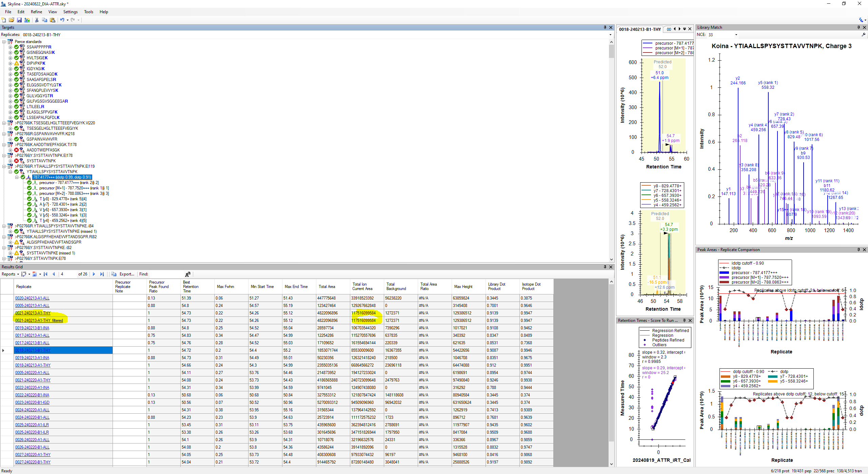
Task: Open the Reports dropdown in Results Grid
Action: (10, 274)
